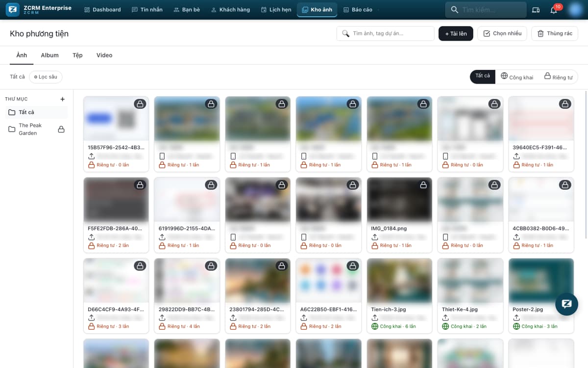The width and height of the screenshot is (588, 368).
Task: Add a new folder with plus icon
Action: (62, 99)
